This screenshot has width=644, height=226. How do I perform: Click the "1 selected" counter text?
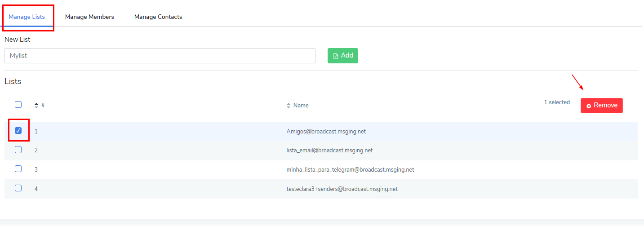[557, 102]
